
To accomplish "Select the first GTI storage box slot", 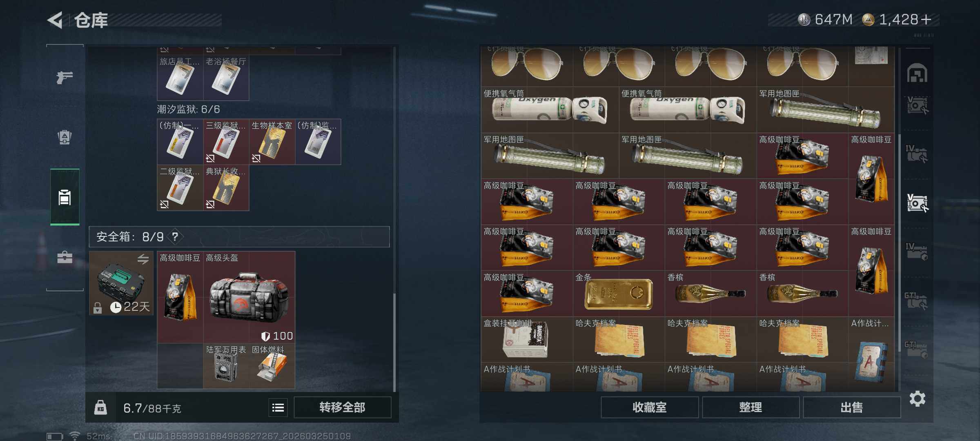I will tap(917, 301).
